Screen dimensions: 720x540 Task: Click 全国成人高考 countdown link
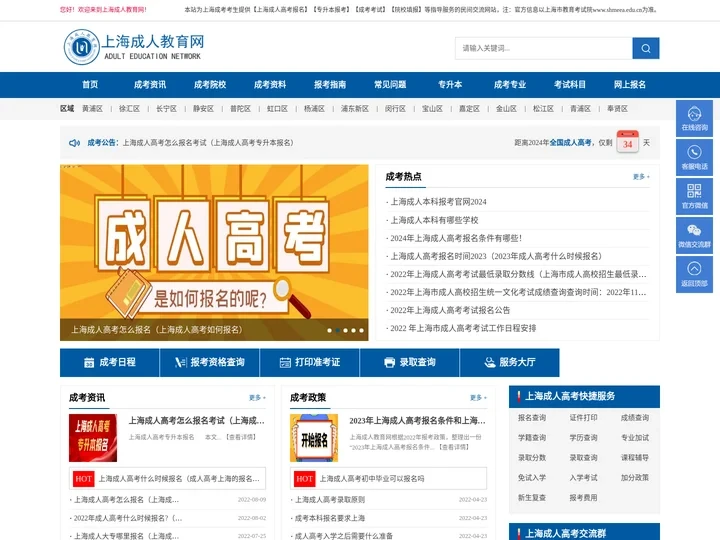(x=571, y=143)
